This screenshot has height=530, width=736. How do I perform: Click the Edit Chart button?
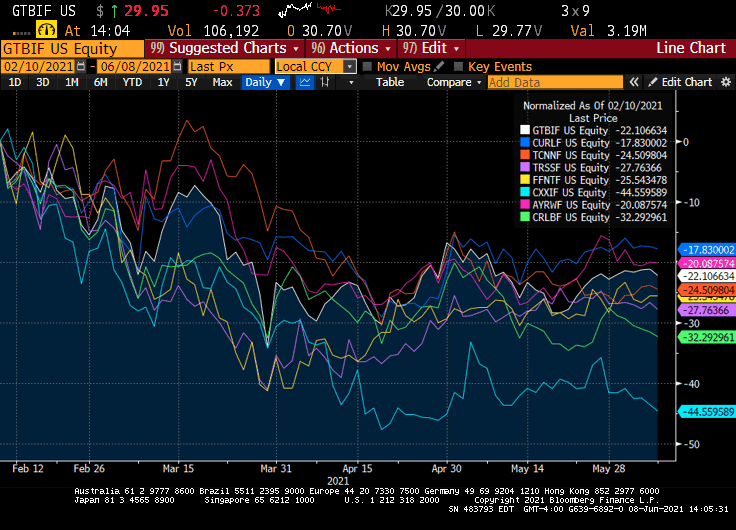click(x=681, y=82)
